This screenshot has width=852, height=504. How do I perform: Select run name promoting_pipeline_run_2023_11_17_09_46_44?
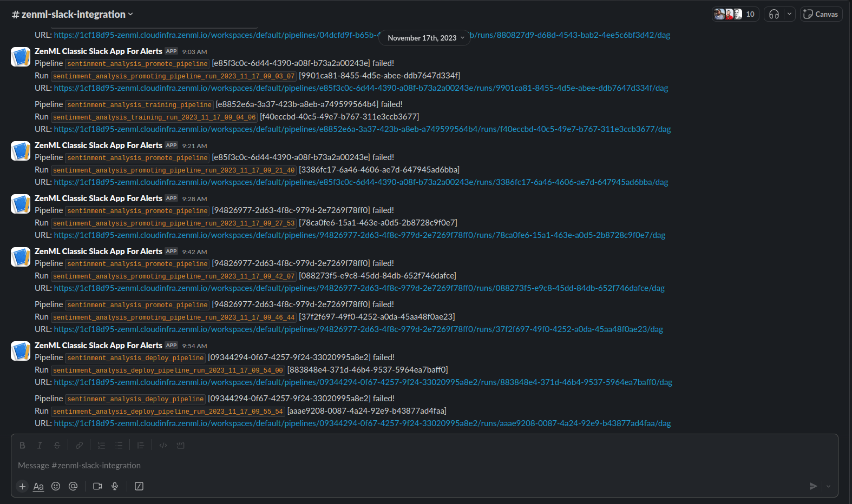174,317
